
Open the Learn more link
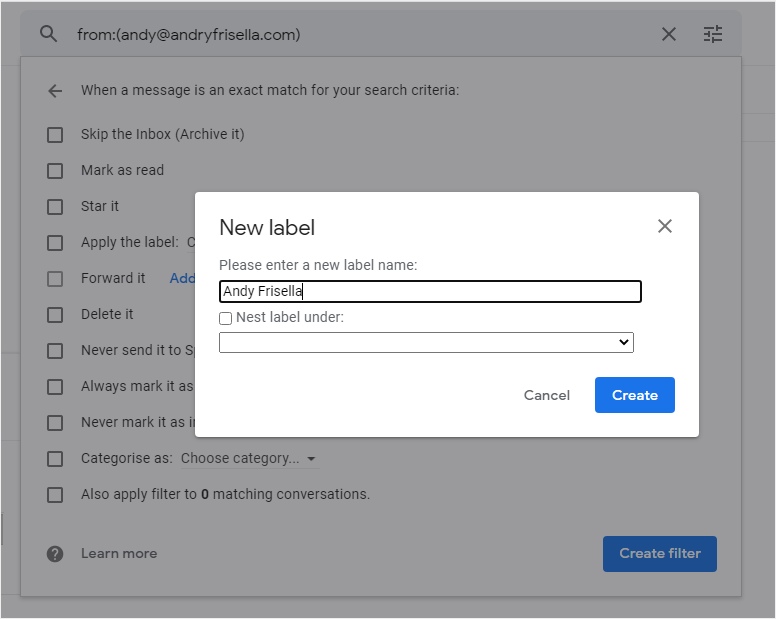click(118, 553)
